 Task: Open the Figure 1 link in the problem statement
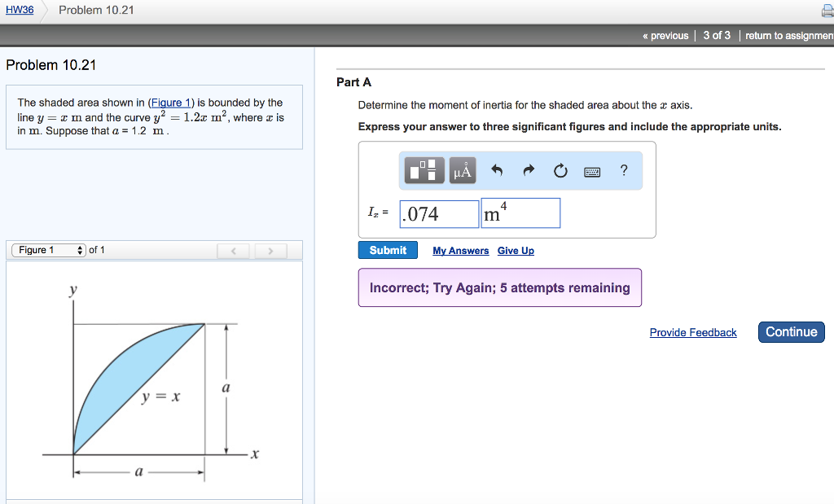coord(170,102)
